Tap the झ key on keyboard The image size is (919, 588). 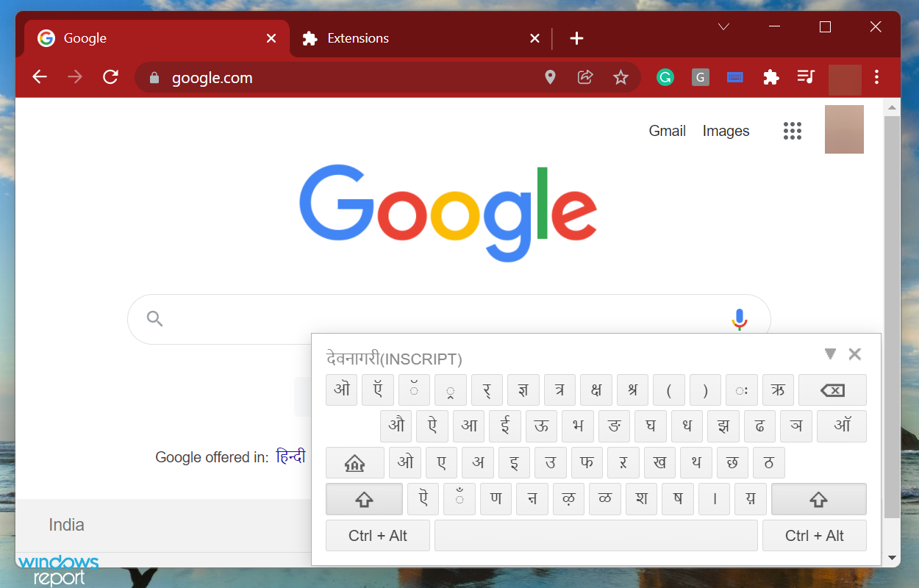tap(723, 426)
